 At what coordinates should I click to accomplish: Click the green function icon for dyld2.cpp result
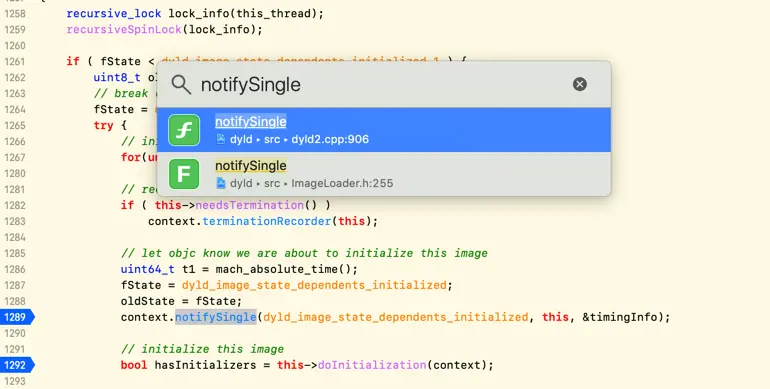(x=184, y=130)
